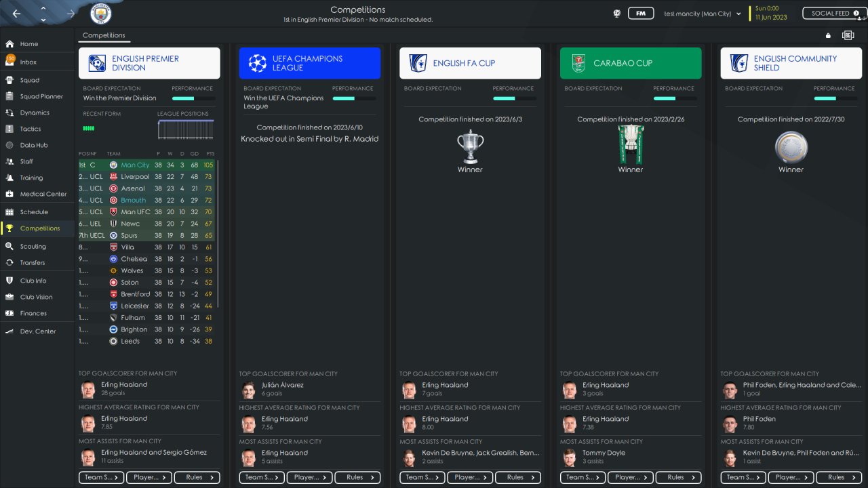
Task: Click the Medical Center icon
Action: [9, 194]
